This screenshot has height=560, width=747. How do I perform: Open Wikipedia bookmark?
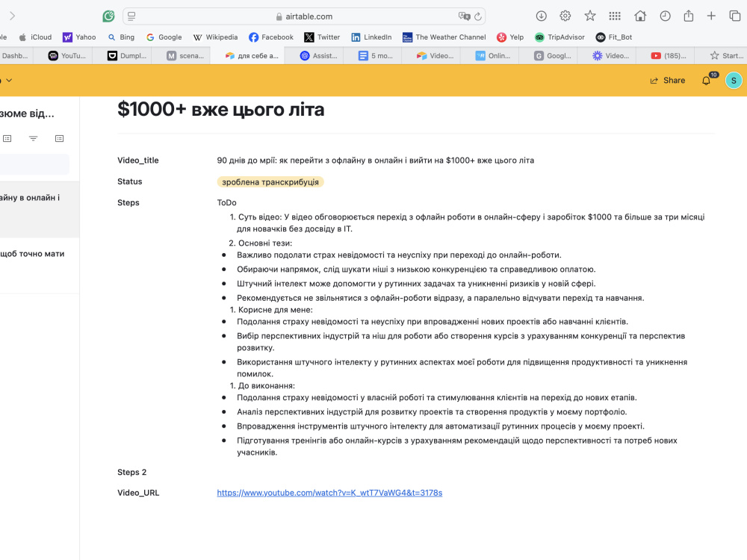click(x=215, y=37)
